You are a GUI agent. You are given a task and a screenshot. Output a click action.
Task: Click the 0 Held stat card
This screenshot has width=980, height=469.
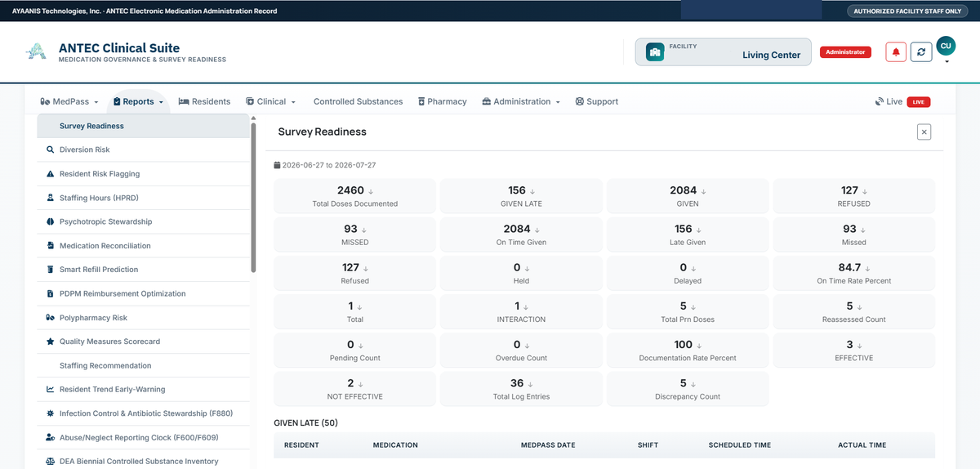[x=521, y=274]
